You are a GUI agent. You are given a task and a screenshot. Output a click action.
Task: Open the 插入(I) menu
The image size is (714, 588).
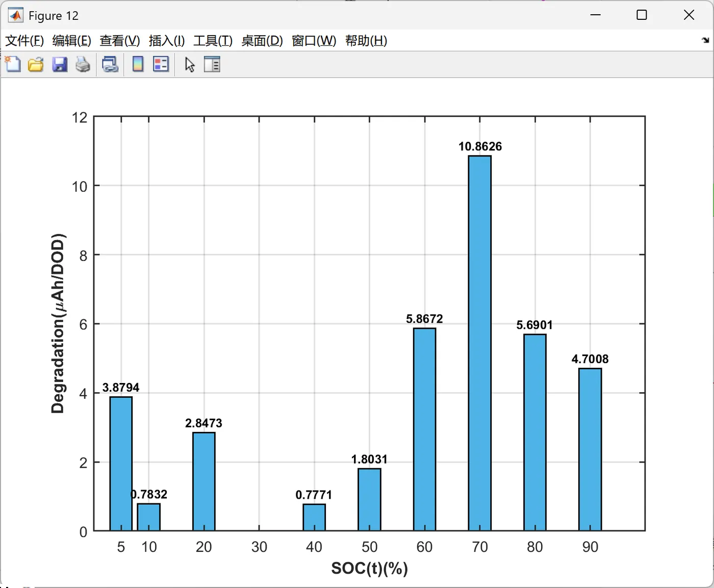(x=167, y=40)
